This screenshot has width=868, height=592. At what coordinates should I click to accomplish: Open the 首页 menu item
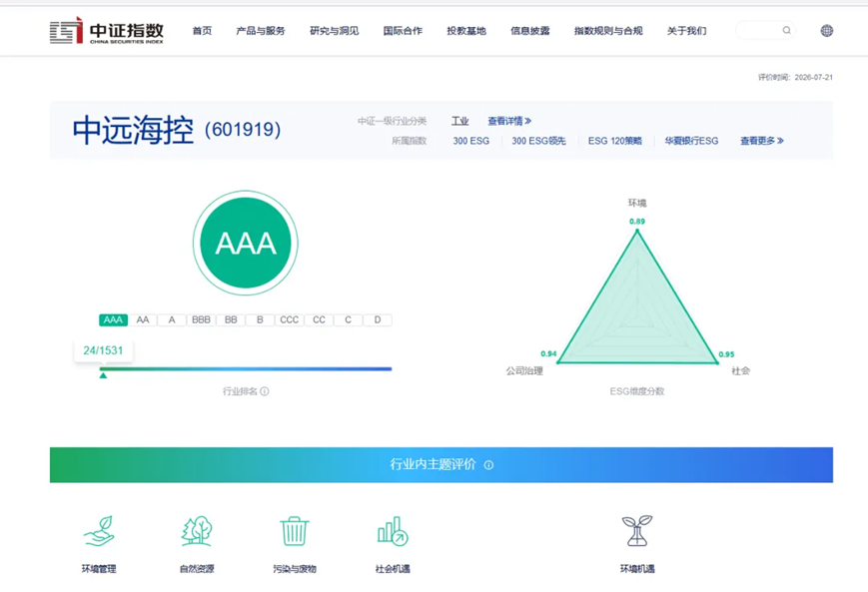click(202, 31)
